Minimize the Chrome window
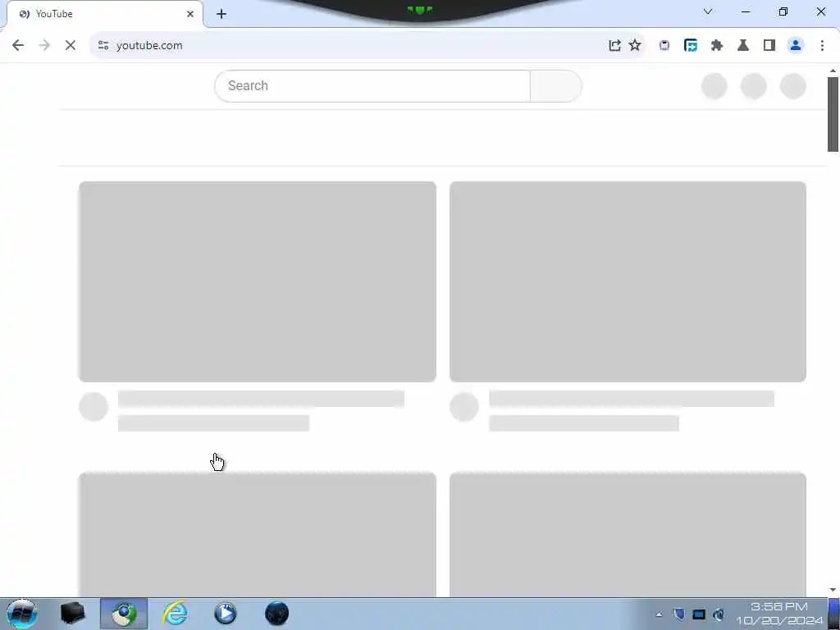Viewport: 840px width, 630px height. point(745,11)
